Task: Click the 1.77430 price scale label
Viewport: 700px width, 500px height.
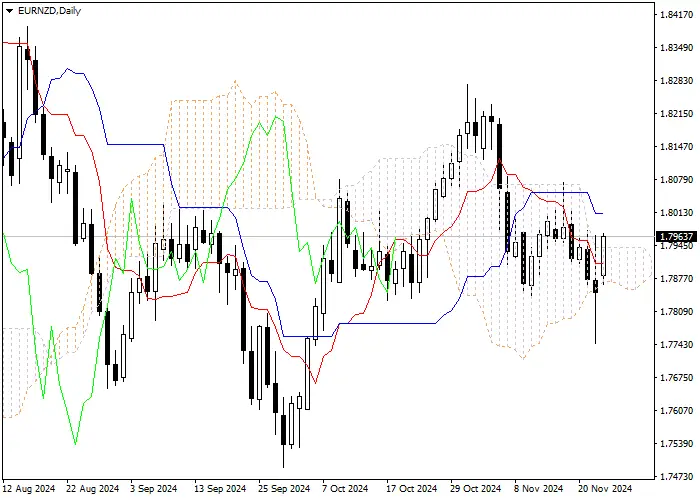Action: [x=677, y=345]
